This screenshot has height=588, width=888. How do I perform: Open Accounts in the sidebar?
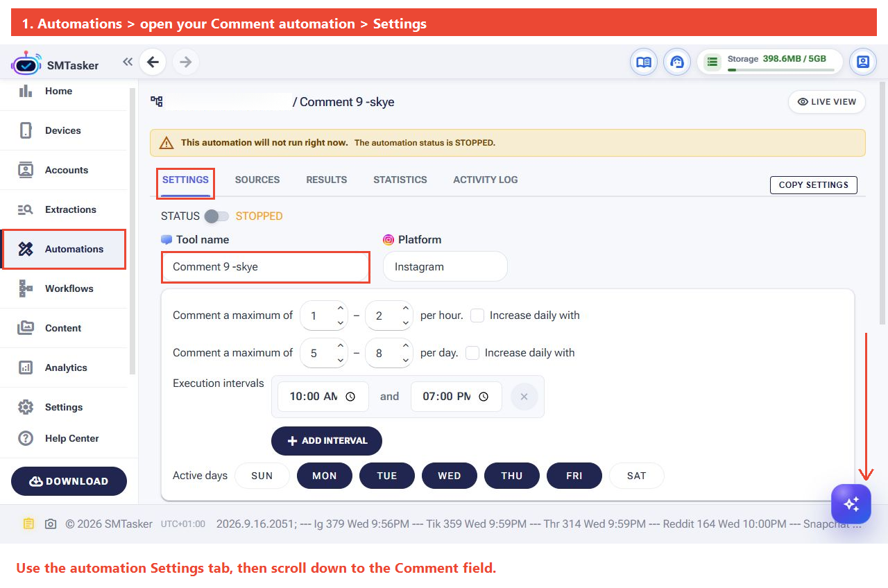pos(64,170)
